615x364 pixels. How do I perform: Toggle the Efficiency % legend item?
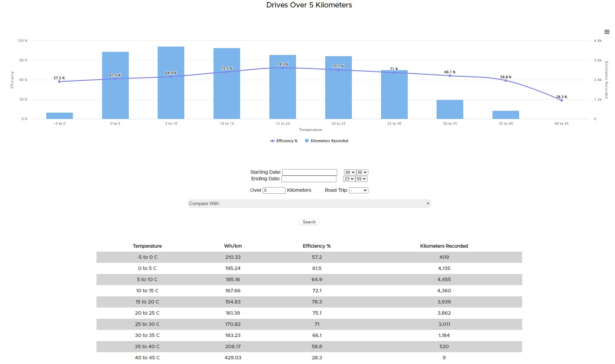[x=284, y=141]
